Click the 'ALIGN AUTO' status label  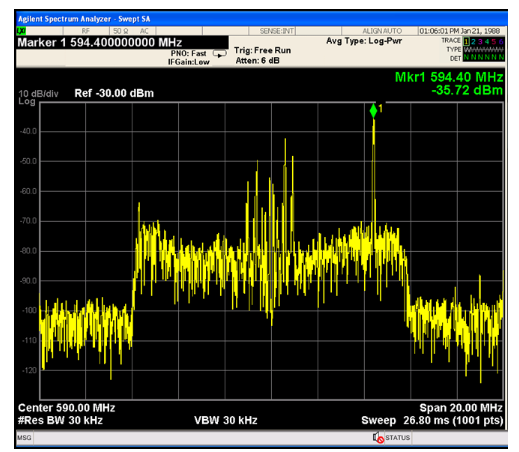click(382, 31)
